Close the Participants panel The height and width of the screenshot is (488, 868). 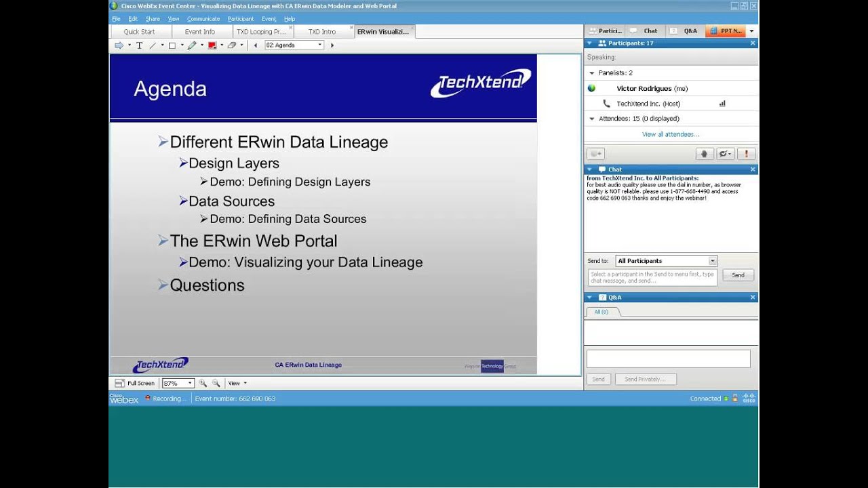click(x=753, y=43)
